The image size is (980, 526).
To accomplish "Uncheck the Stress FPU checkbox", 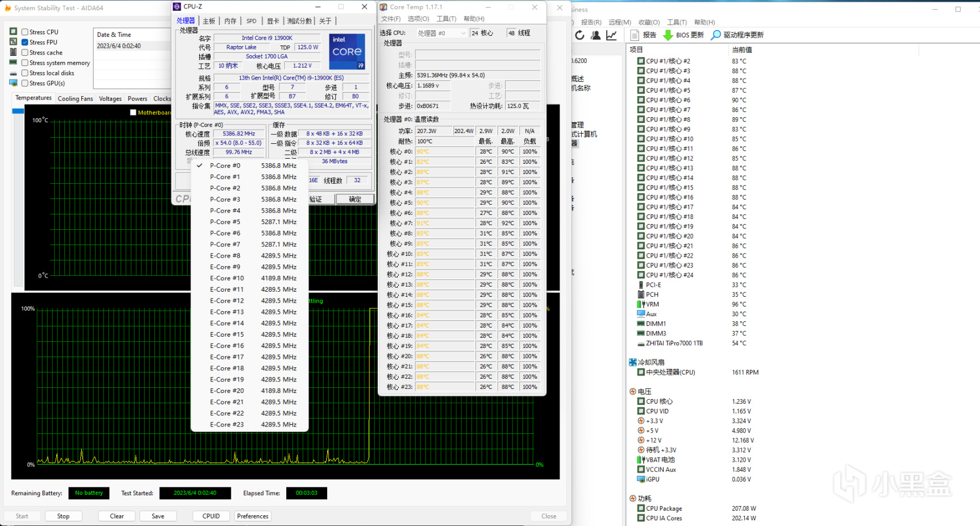I will coord(25,42).
